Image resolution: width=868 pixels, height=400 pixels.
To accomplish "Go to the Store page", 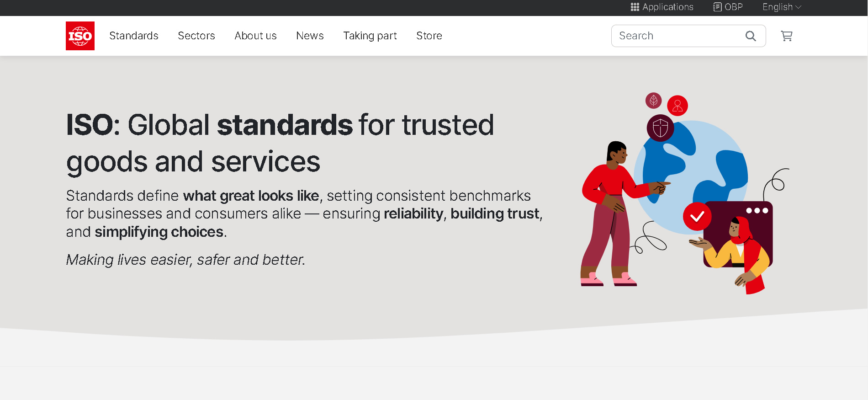I will coord(429,36).
